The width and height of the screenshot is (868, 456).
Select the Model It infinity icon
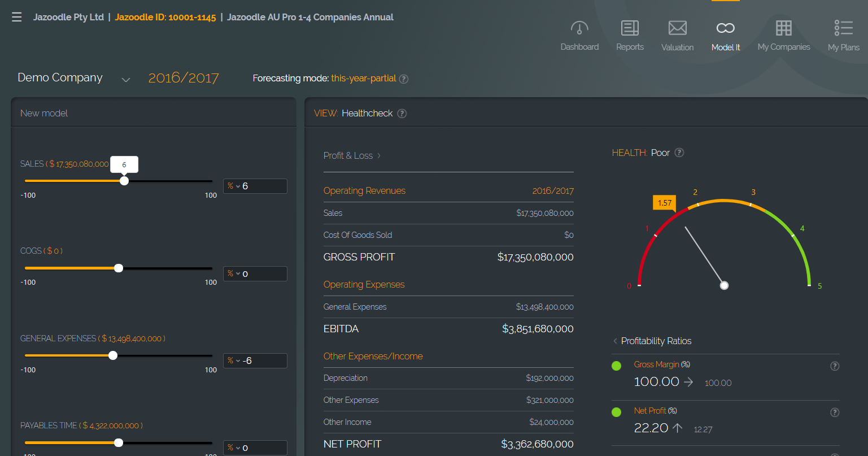click(726, 28)
